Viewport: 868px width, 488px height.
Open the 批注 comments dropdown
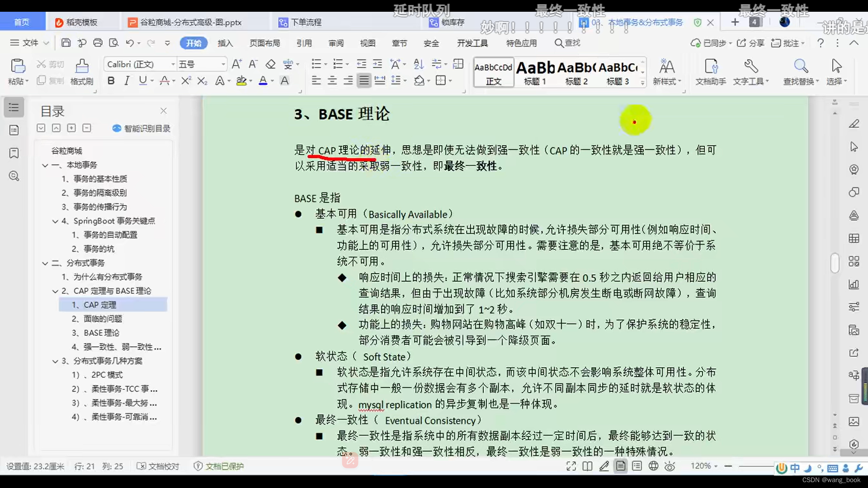coord(788,43)
